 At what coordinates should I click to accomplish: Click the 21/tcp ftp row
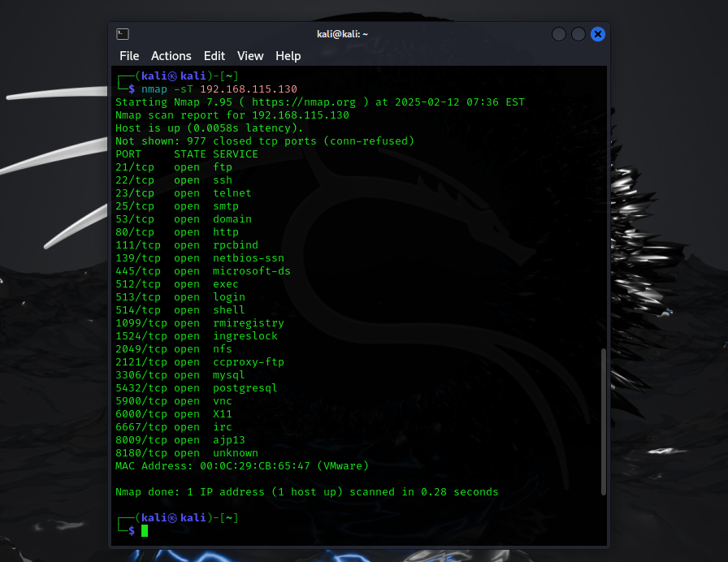(x=174, y=167)
